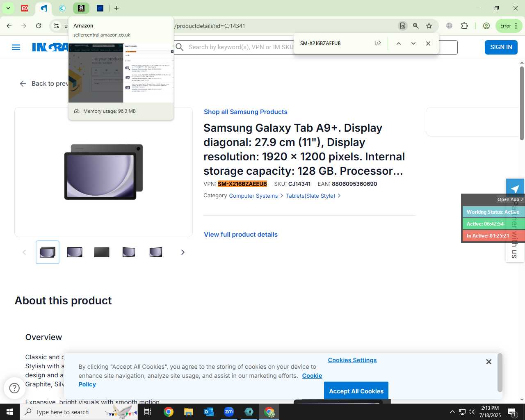Click the keyword search field

240,47
